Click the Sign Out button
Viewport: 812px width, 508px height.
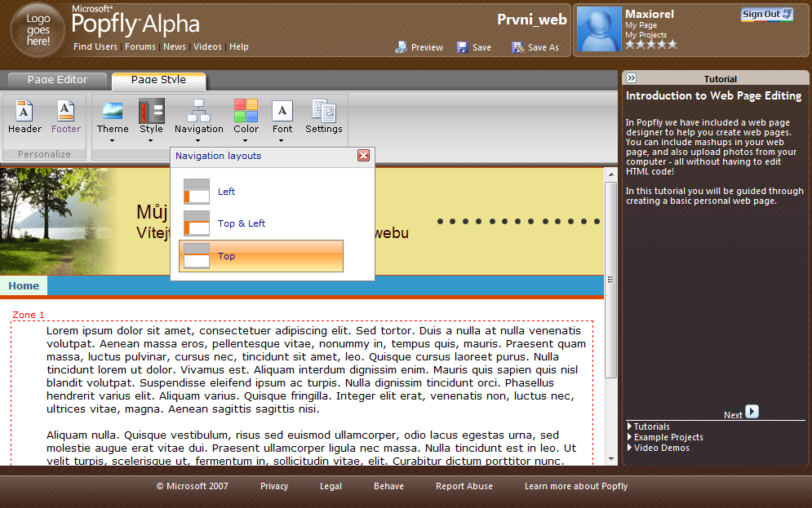click(x=766, y=14)
